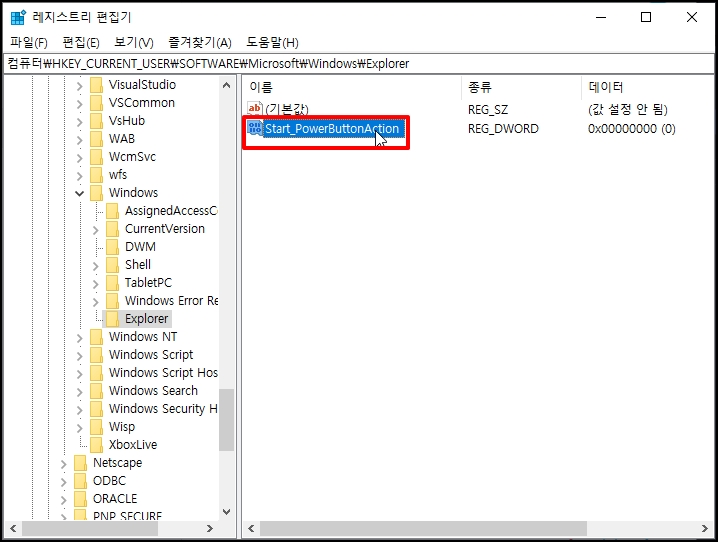Image resolution: width=718 pixels, height=542 pixels.
Task: Select the TabletPC folder icon
Action: pos(112,283)
